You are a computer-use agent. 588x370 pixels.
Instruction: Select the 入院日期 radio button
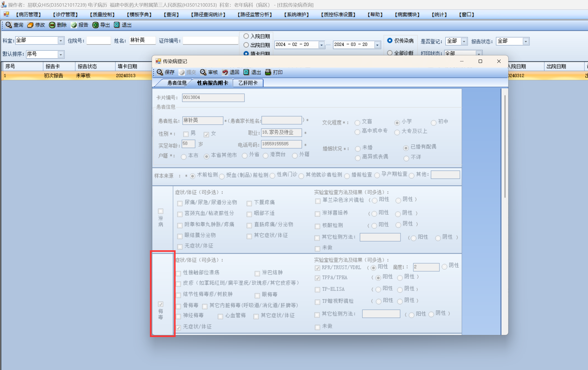[246, 36]
